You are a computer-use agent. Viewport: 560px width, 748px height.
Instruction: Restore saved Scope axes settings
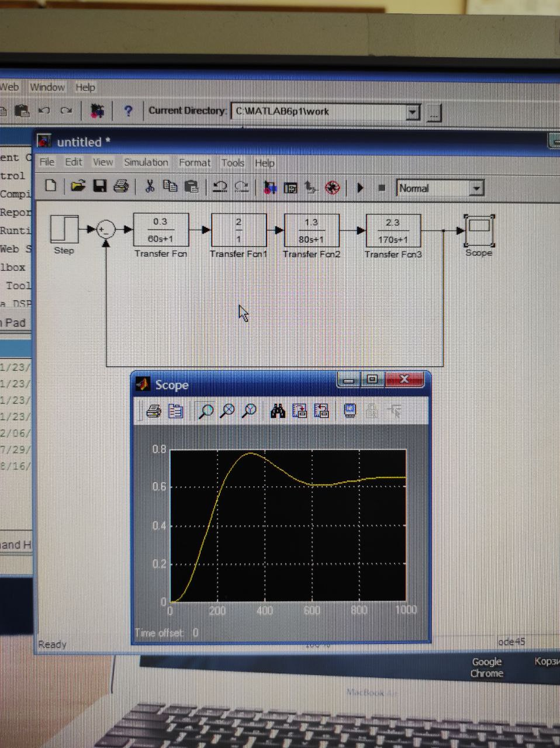(321, 411)
